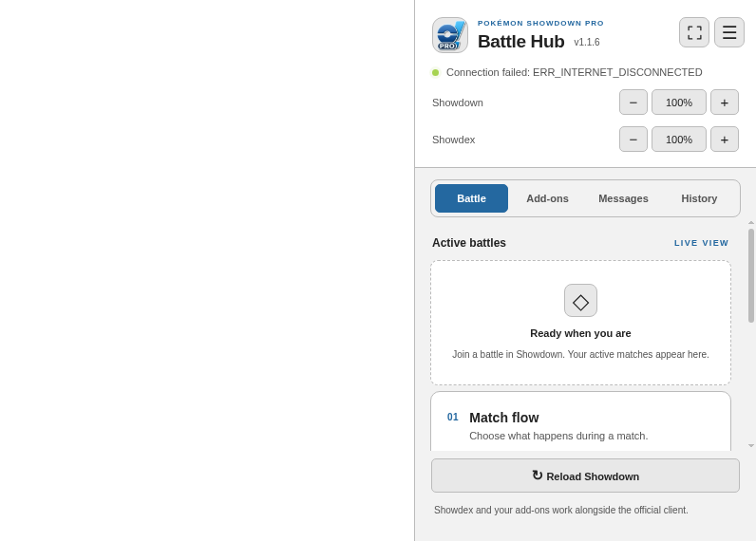Increase Showdex zoom with plus button
Image resolution: width=756 pixels, height=541 pixels.
(725, 140)
